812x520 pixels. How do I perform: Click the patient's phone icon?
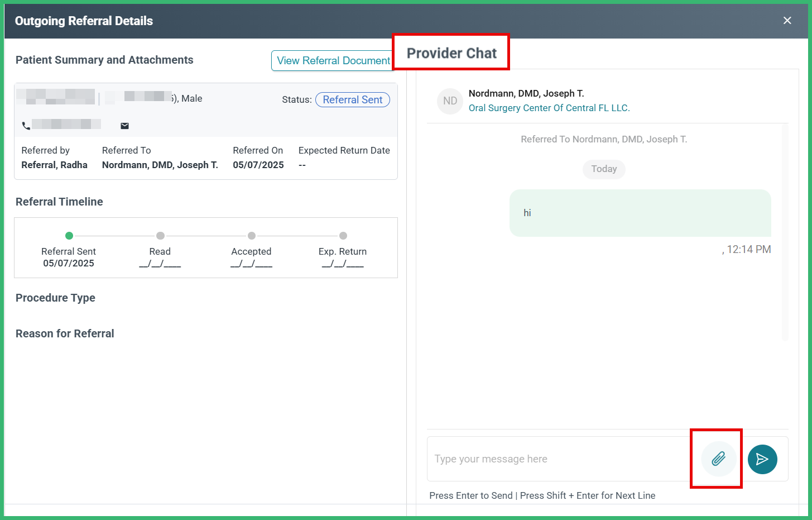pyautogui.click(x=26, y=126)
